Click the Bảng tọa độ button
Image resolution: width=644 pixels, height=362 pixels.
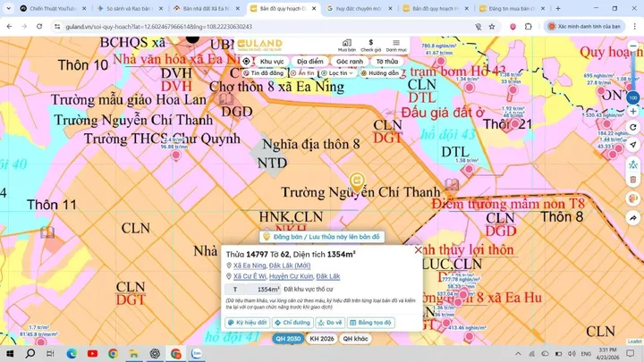coord(371,323)
